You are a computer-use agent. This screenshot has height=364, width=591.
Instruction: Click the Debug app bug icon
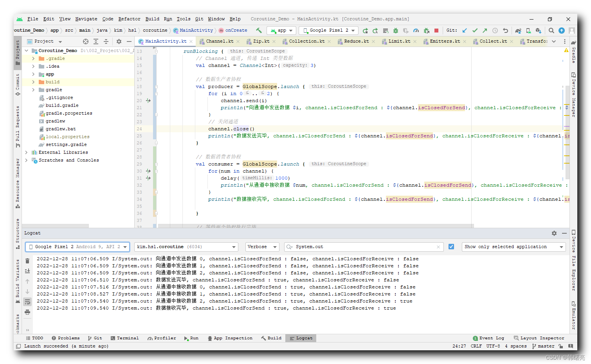[x=396, y=31]
